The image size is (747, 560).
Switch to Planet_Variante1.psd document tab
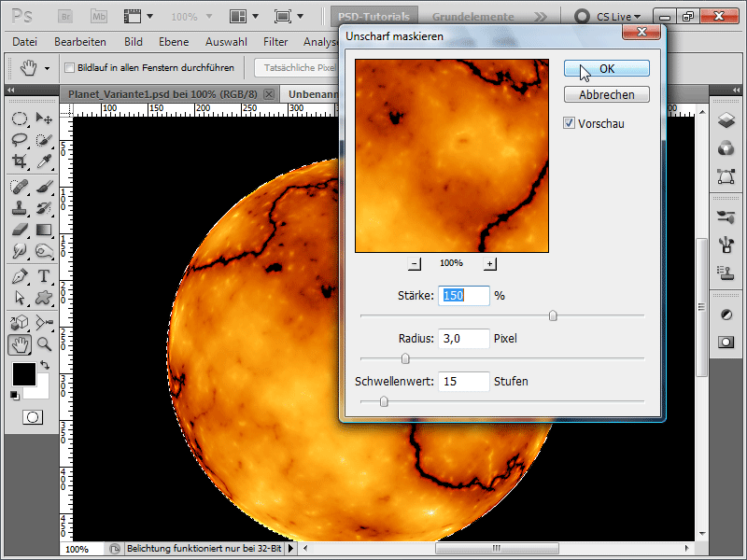click(162, 94)
